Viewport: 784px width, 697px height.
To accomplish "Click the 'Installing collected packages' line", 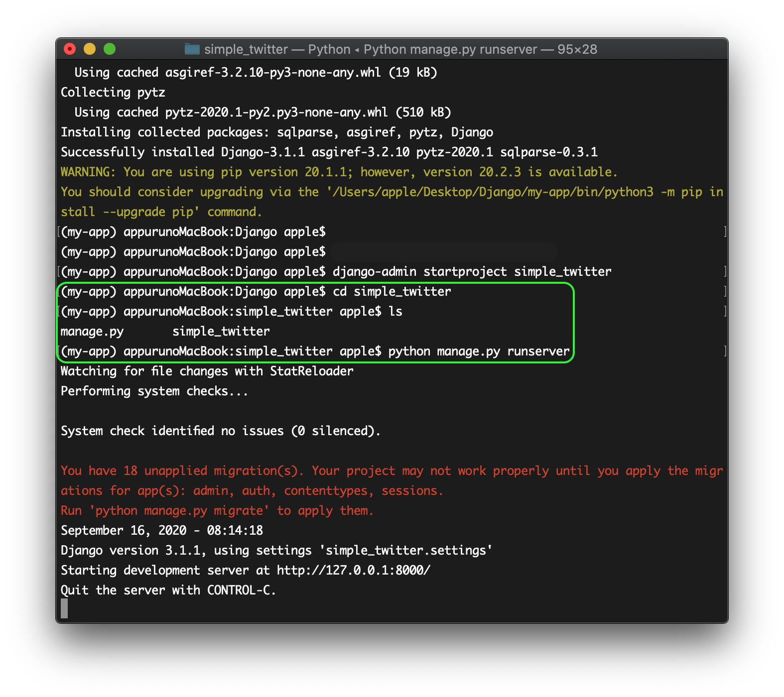I will pyautogui.click(x=277, y=132).
